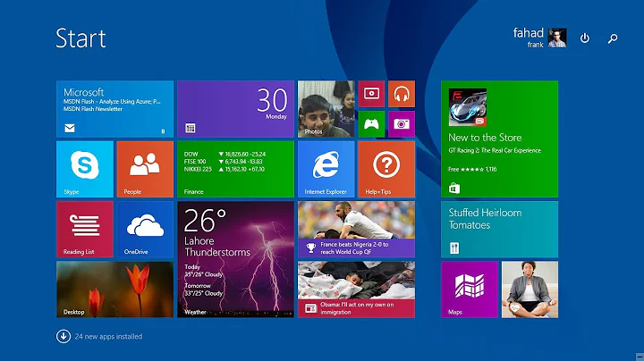Open Sport tile about France beats Nigeria
Image resolution: width=644 pixels, height=361 pixels.
pyautogui.click(x=356, y=230)
